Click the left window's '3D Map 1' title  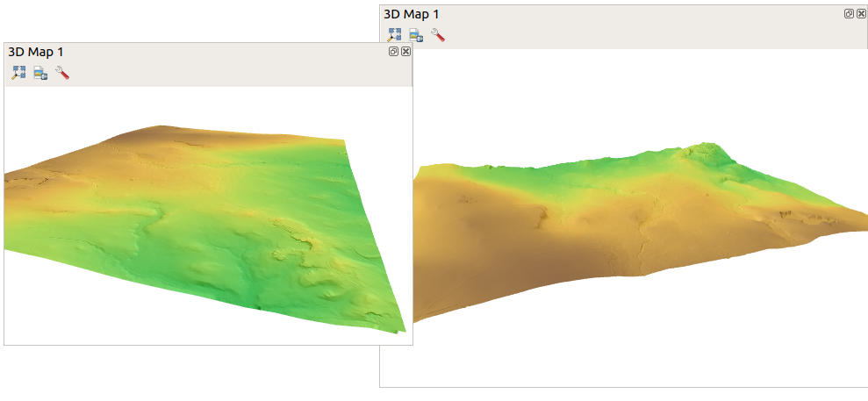tap(35, 52)
